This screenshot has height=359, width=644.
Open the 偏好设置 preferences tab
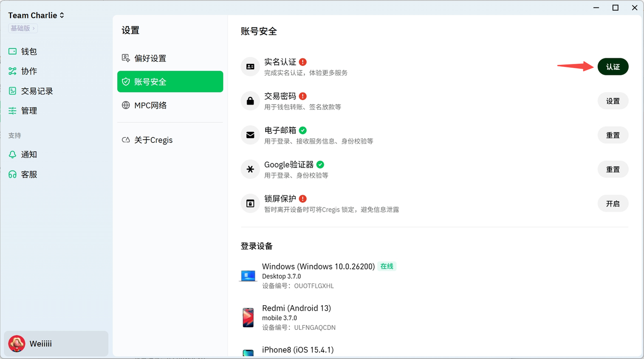point(150,58)
